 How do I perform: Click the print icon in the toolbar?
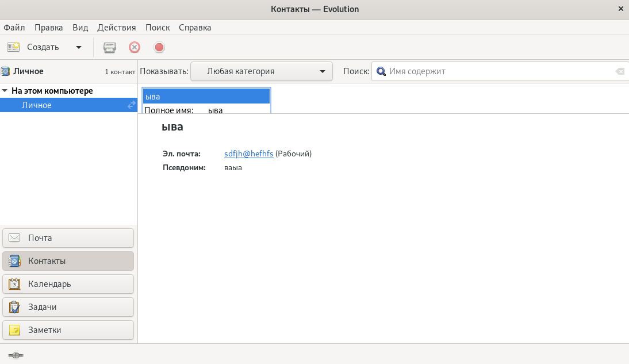109,47
